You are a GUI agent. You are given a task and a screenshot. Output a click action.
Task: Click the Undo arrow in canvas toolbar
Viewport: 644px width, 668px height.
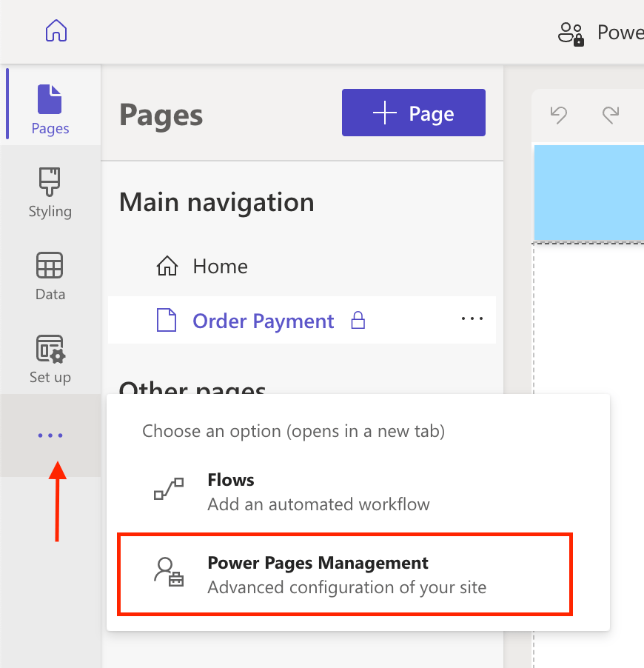pyautogui.click(x=559, y=115)
